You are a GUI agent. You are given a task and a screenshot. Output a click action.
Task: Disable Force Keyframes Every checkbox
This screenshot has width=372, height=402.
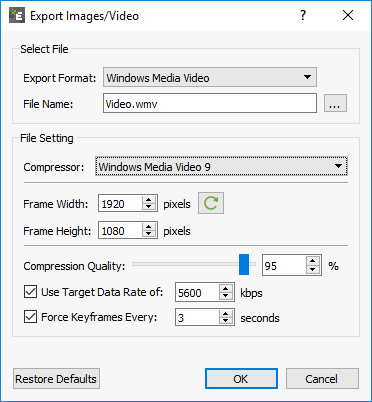pos(30,316)
